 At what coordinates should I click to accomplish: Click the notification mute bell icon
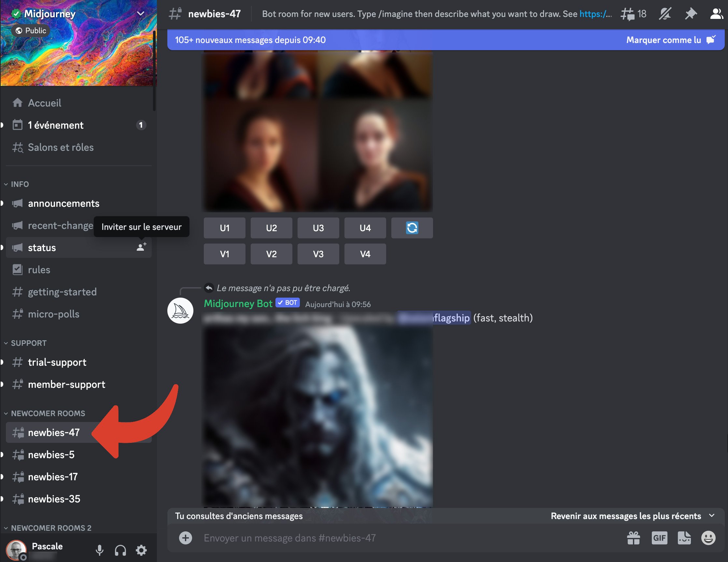[x=664, y=14]
